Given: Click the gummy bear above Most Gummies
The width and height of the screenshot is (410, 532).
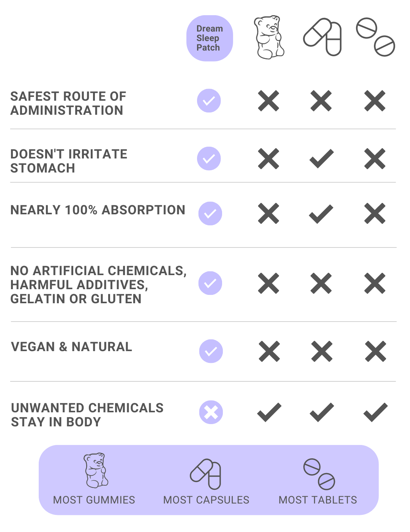Looking at the screenshot, I should pyautogui.click(x=96, y=470).
